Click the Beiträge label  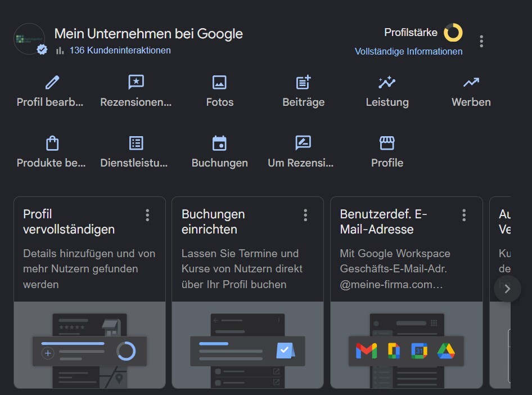pyautogui.click(x=303, y=102)
